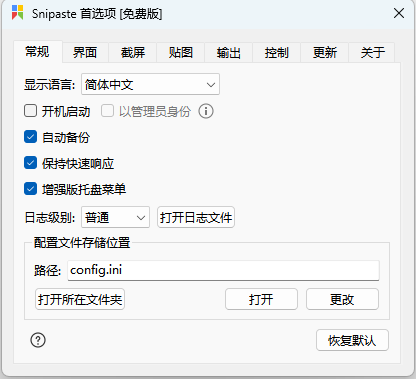Uncheck the 自动备份 option

tap(30, 137)
